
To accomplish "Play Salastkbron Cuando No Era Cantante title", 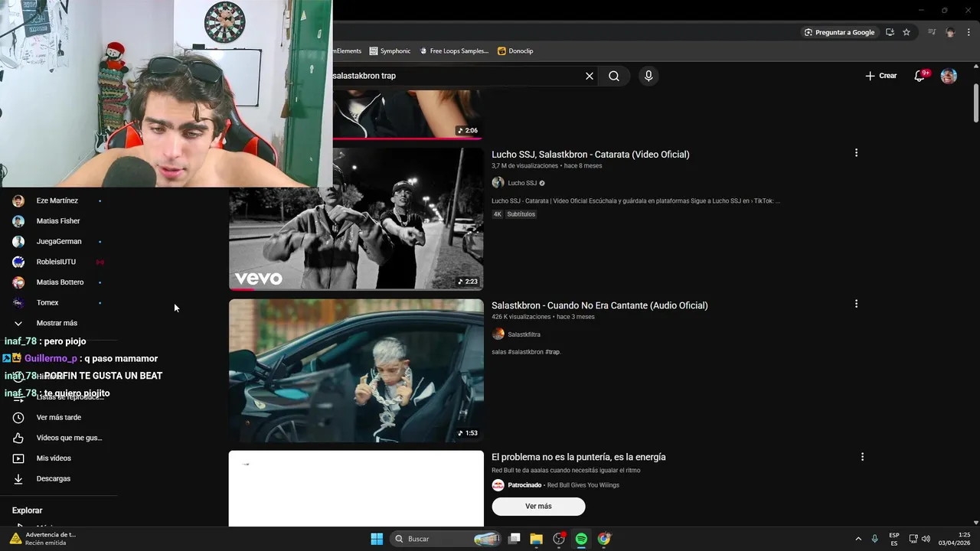I will pyautogui.click(x=599, y=305).
